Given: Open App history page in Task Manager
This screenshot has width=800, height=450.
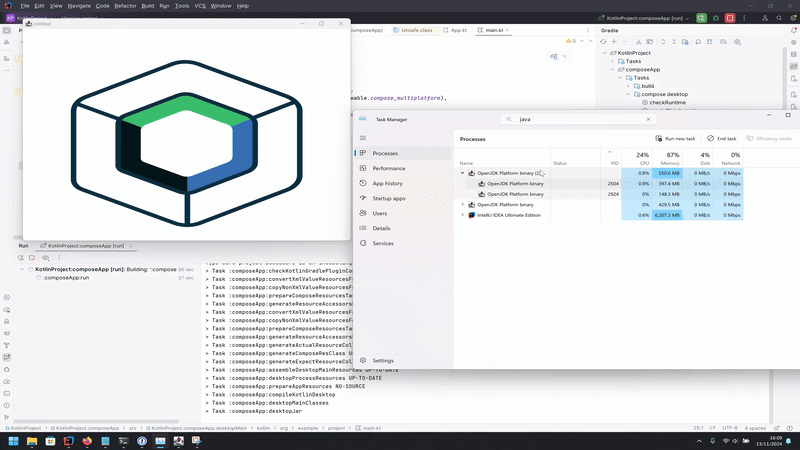Looking at the screenshot, I should [x=403, y=183].
